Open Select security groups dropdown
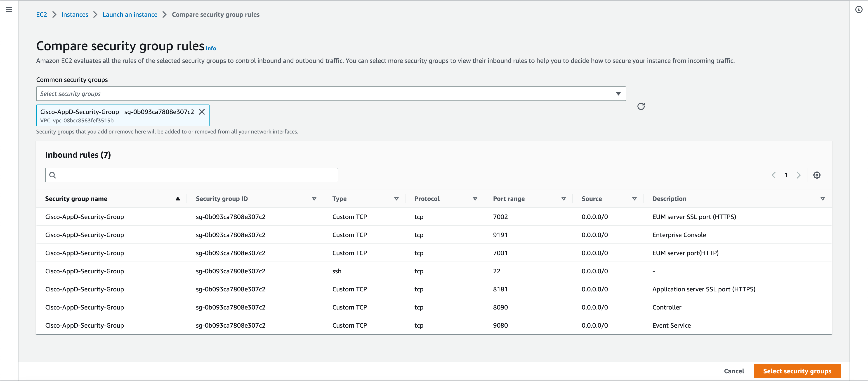This screenshot has width=868, height=381. point(331,94)
